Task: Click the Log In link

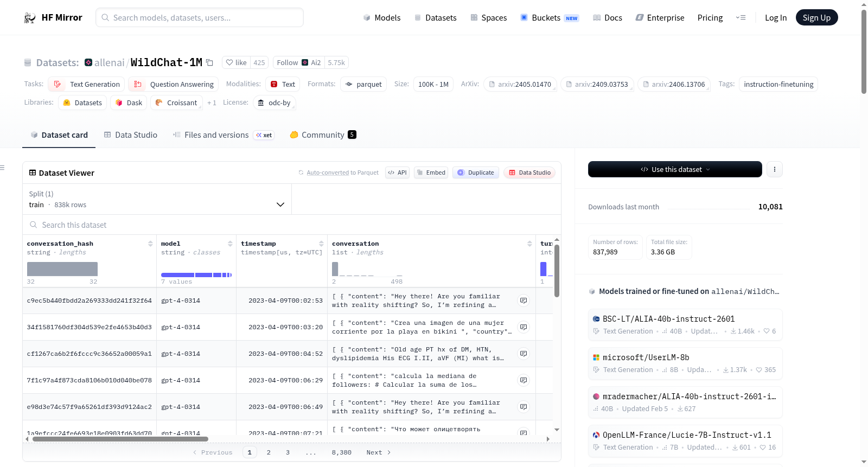Action: coord(776,17)
